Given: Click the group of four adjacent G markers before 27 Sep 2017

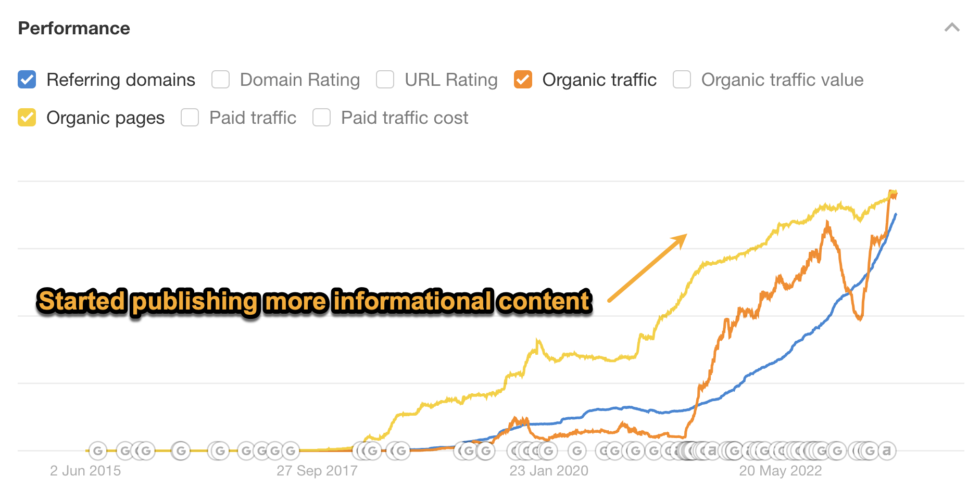Looking at the screenshot, I should (x=268, y=451).
